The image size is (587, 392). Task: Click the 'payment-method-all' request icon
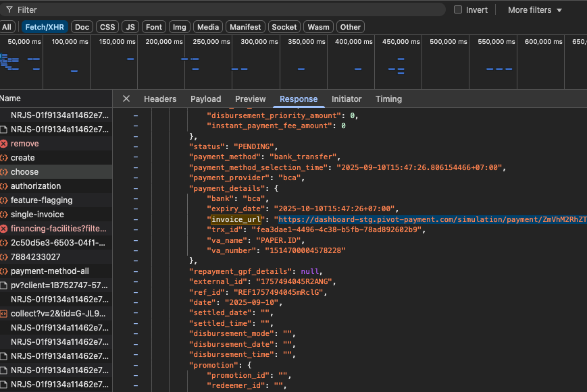[4, 271]
